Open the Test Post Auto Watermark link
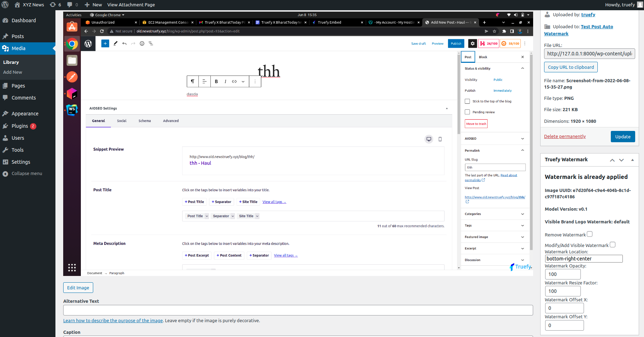The width and height of the screenshot is (644, 337). click(579, 30)
